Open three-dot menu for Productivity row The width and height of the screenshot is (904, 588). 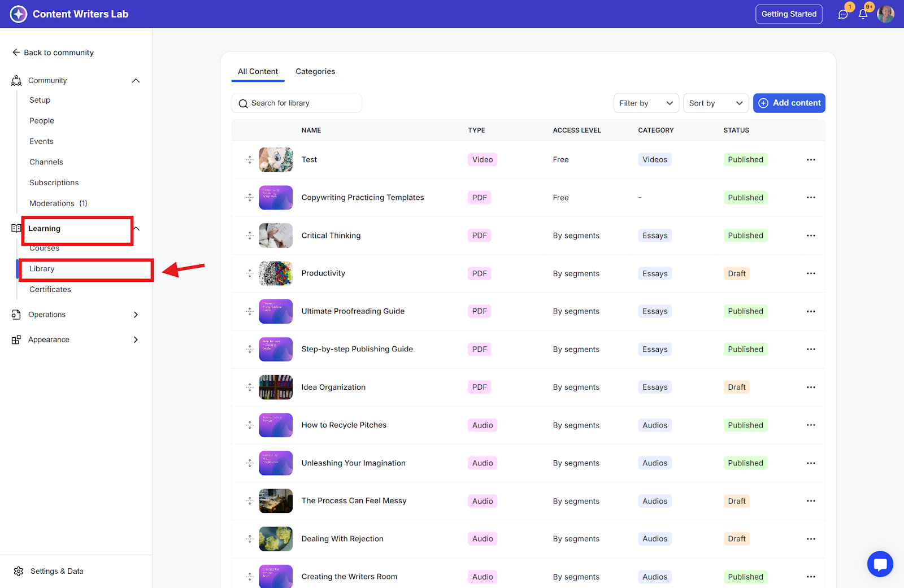(811, 273)
